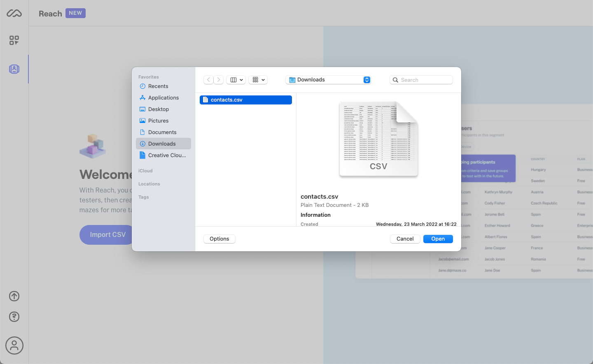Viewport: 593px width, 364px height.
Task: Open the Applications folder in sidebar
Action: pyautogui.click(x=163, y=97)
